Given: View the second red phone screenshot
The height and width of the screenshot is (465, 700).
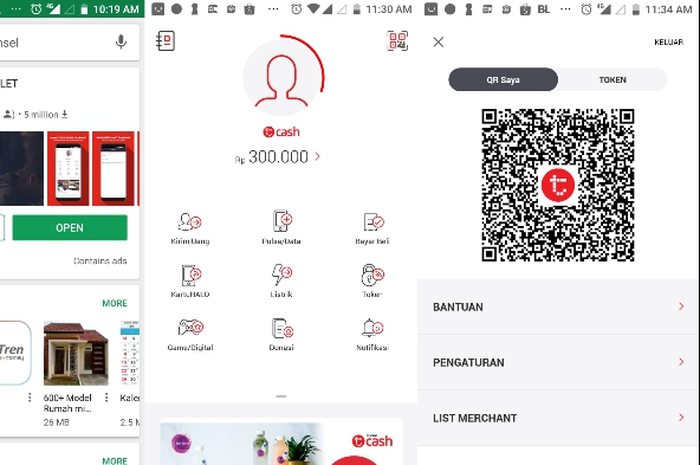Looking at the screenshot, I should click(113, 169).
